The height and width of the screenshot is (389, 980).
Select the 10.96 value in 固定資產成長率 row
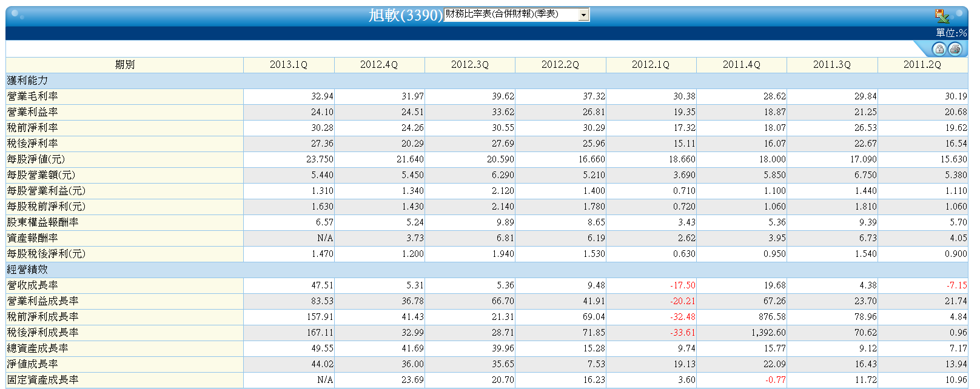[x=956, y=380]
